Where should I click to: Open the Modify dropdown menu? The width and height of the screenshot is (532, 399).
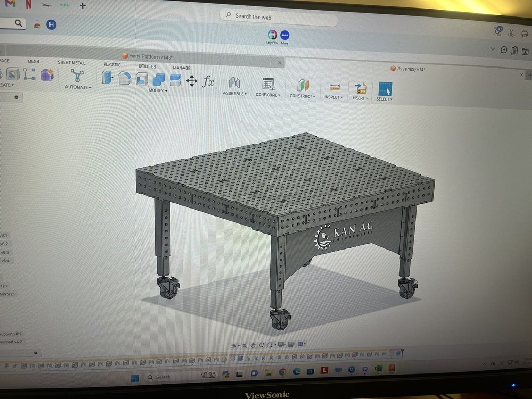click(x=158, y=90)
